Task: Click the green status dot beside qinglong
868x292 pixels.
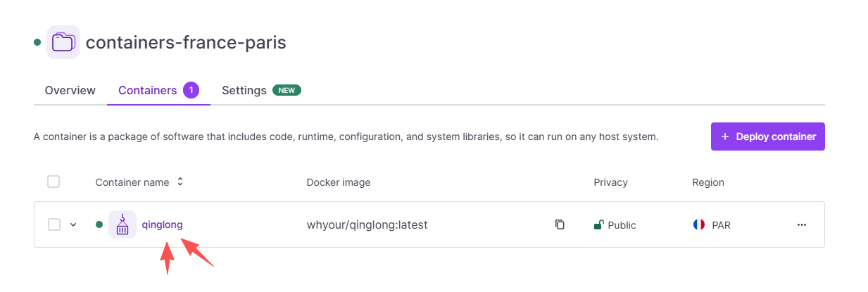Action: (x=99, y=225)
